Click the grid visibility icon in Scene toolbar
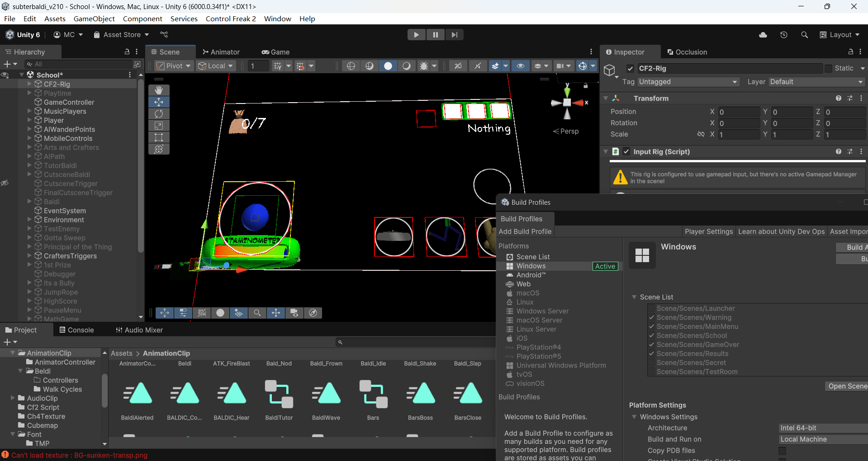The height and width of the screenshot is (461, 868). [x=278, y=66]
